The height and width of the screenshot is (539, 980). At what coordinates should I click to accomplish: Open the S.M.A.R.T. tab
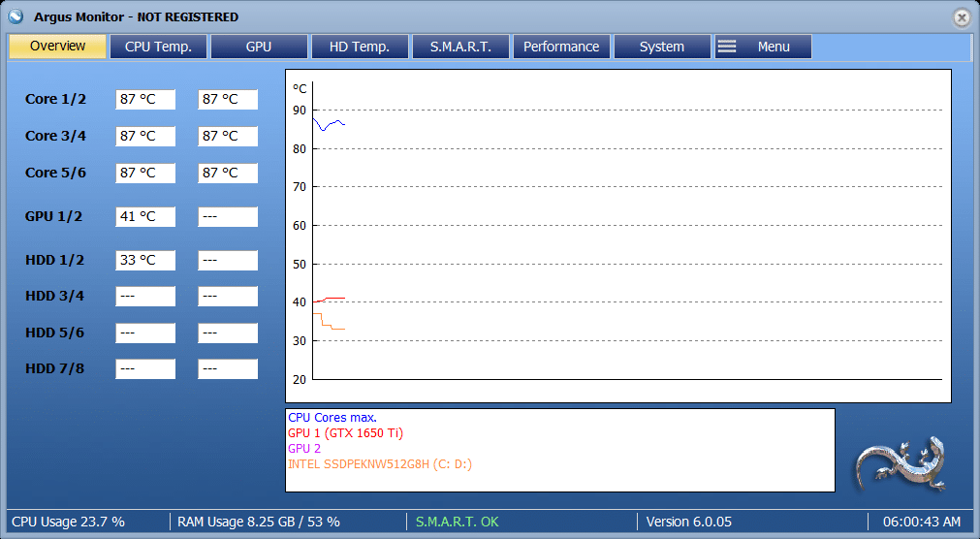[x=460, y=47]
